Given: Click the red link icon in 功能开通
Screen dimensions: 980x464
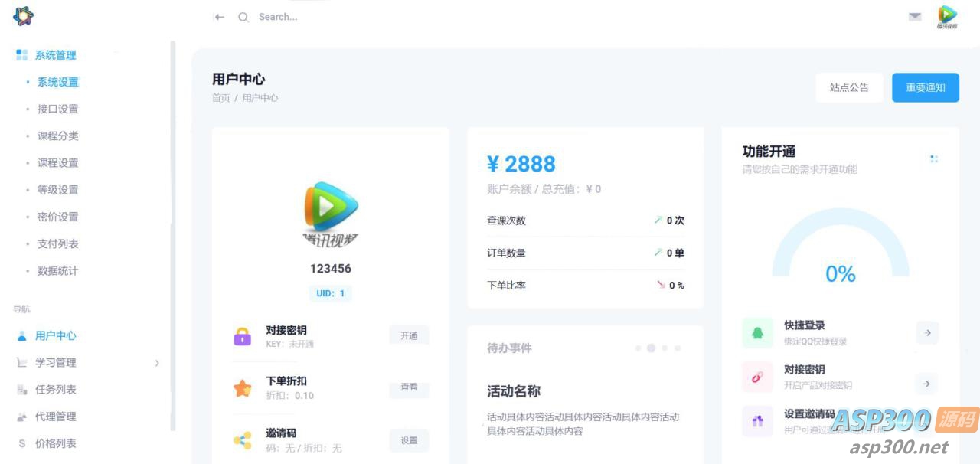Looking at the screenshot, I should click(x=757, y=377).
